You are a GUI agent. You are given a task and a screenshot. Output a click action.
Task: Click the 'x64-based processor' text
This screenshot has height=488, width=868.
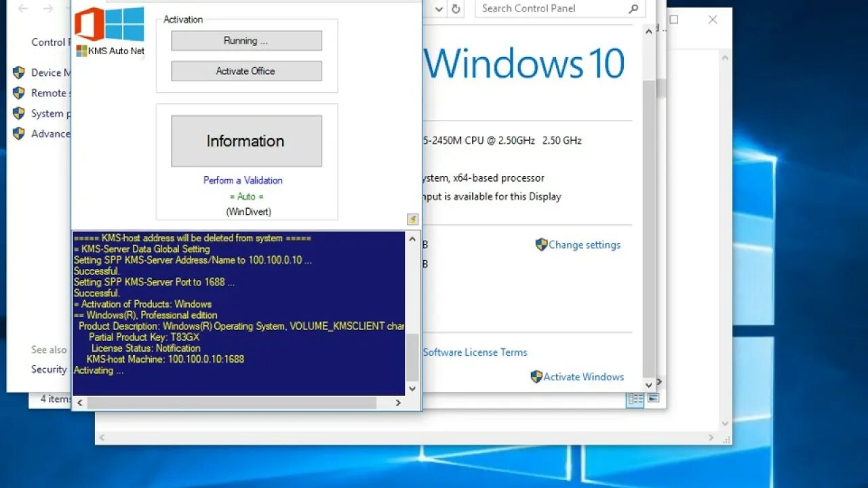click(x=498, y=178)
